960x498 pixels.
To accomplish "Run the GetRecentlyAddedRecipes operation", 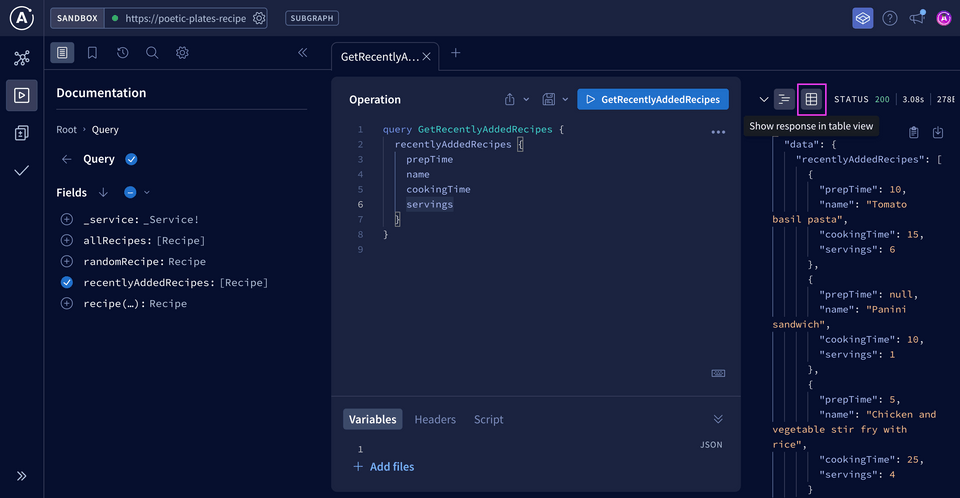I will 653,99.
